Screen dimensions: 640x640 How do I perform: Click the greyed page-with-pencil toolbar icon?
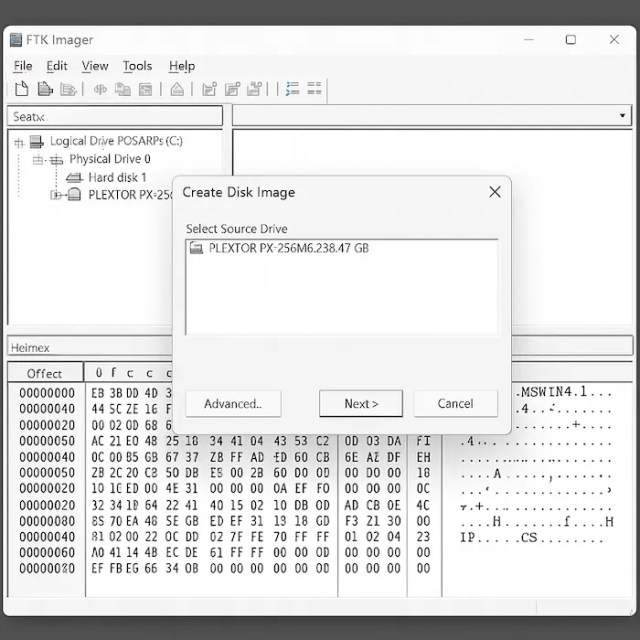pos(68,89)
